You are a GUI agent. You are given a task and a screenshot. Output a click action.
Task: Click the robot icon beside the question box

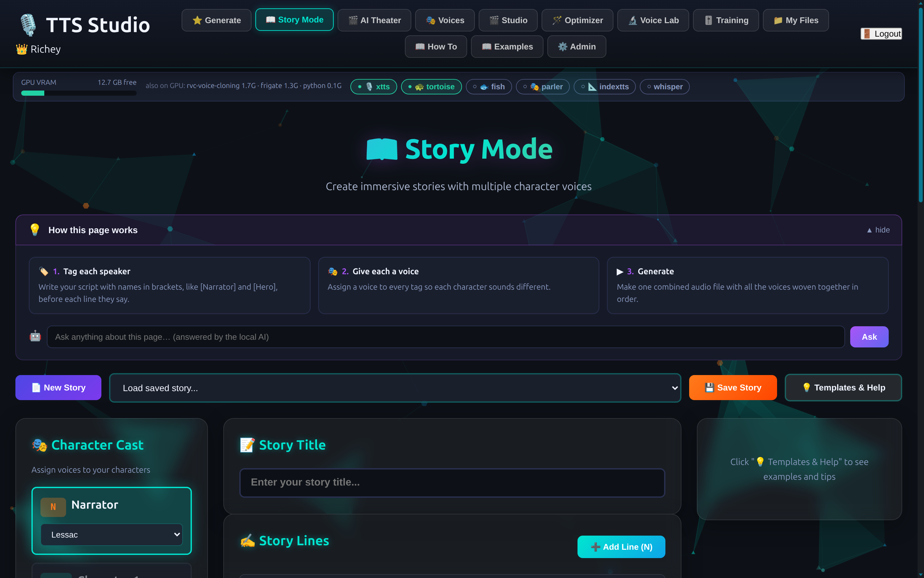coord(35,337)
